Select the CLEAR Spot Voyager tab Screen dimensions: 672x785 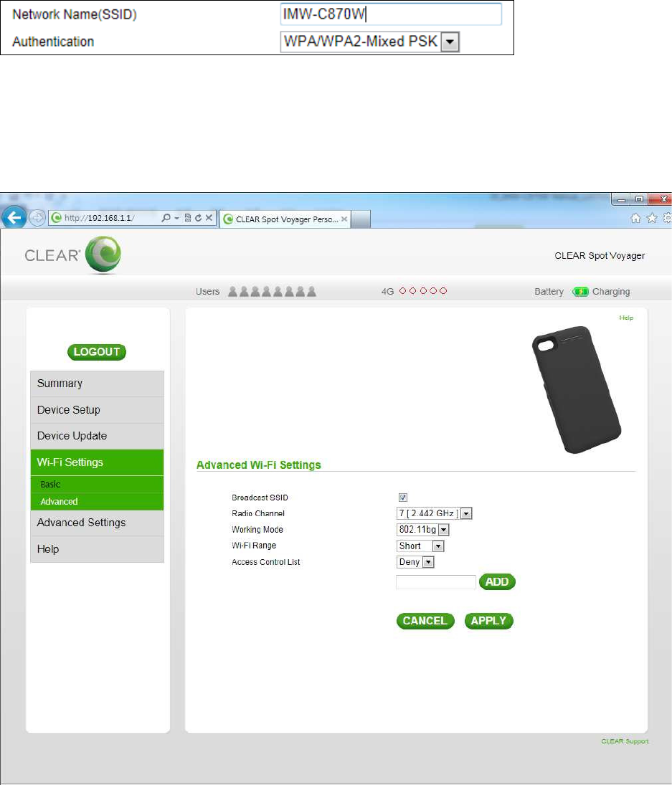click(285, 219)
